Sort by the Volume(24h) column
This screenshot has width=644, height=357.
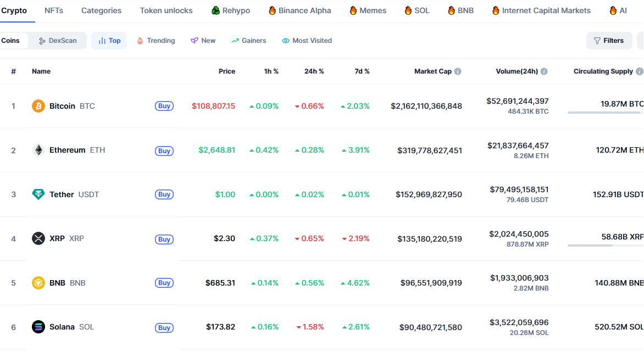[x=517, y=71]
